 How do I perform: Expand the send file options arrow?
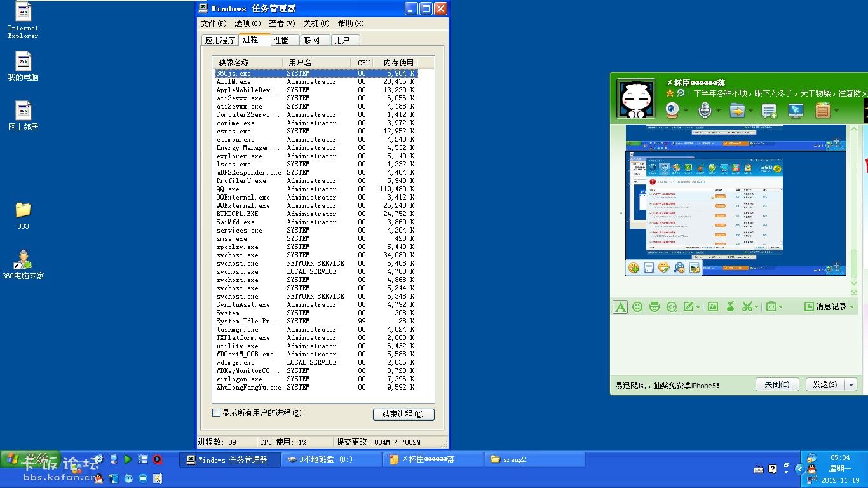click(x=750, y=111)
